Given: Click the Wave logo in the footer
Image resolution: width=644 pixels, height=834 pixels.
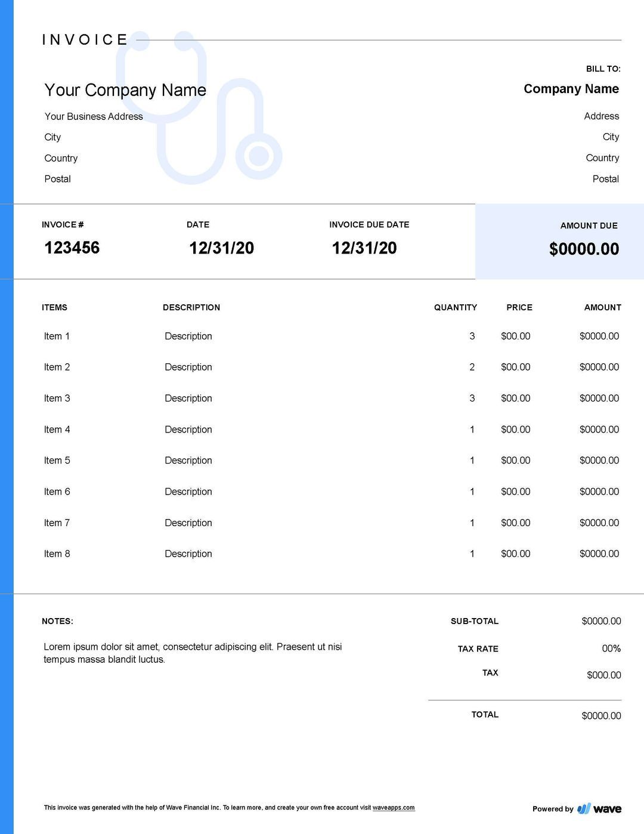Looking at the screenshot, I should [598, 808].
